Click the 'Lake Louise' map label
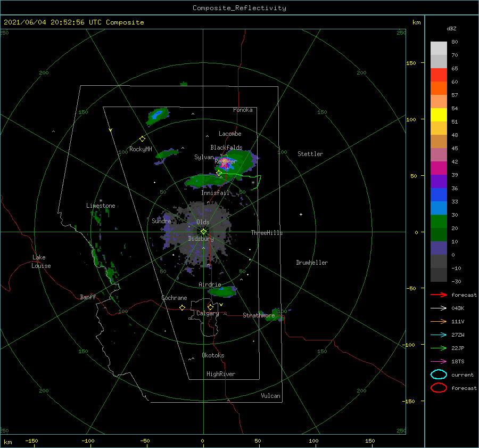The height and width of the screenshot is (448, 479). pos(41,262)
